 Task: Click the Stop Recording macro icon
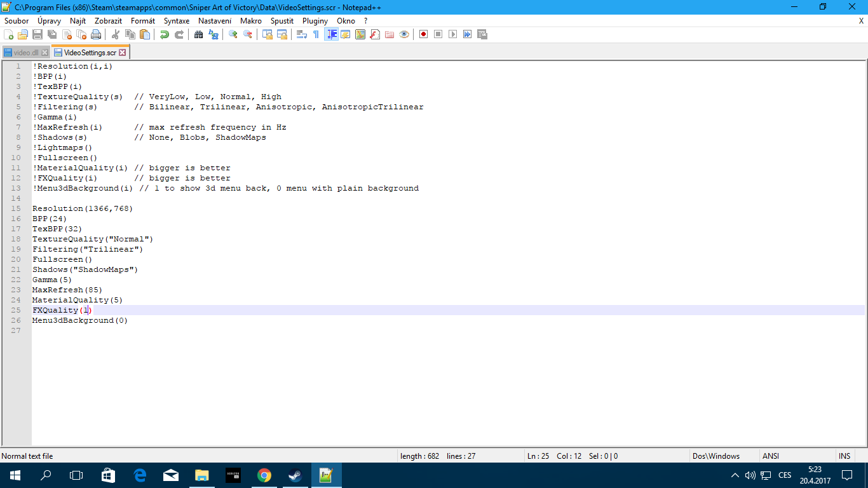coord(438,34)
